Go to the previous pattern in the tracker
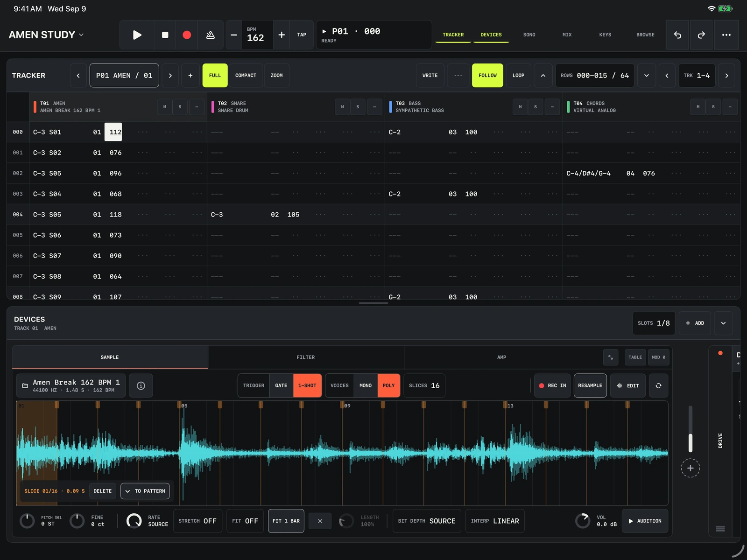The height and width of the screenshot is (560, 747). pos(78,76)
